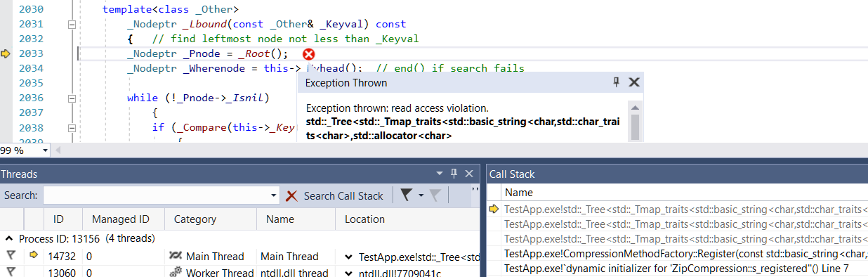Pin the Threads panel
This screenshot has width=868, height=277.
pos(454,174)
